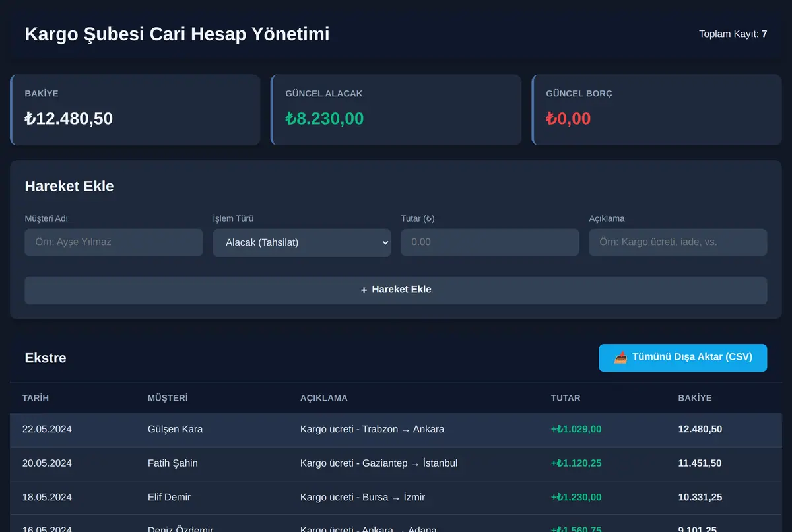Click the Bakiye card value ₺12.480,50
This screenshot has width=792, height=532.
click(x=69, y=119)
